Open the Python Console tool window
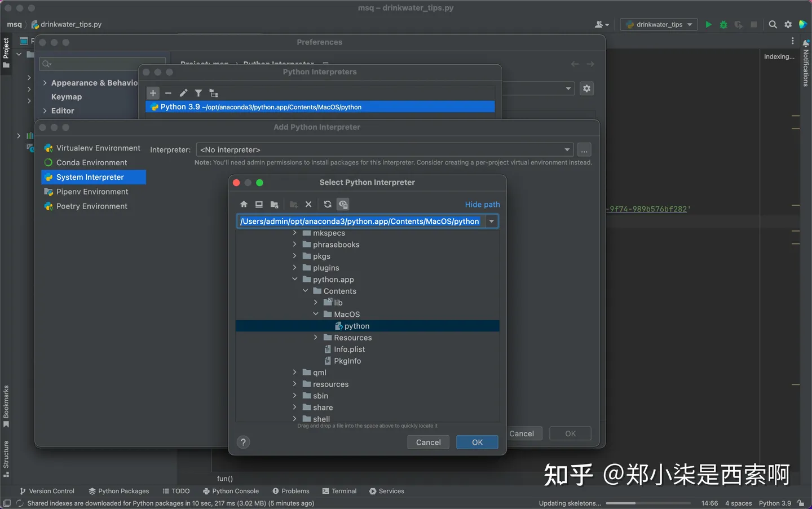The height and width of the screenshot is (509, 812). click(231, 491)
